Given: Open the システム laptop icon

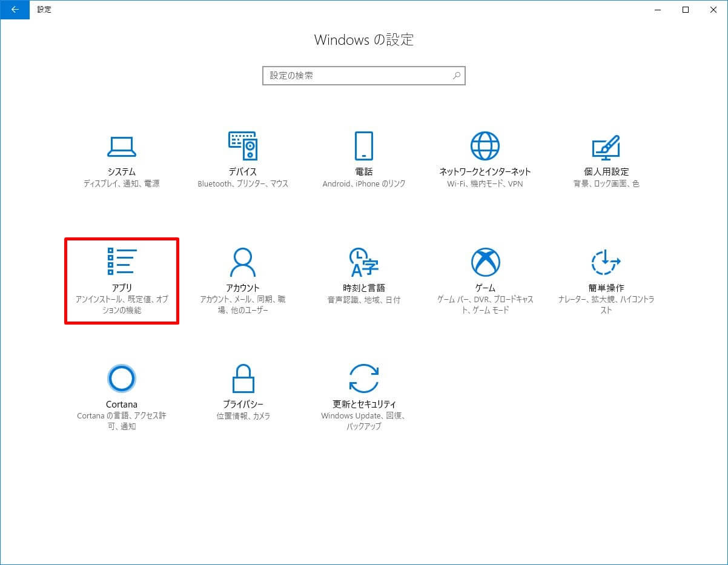Looking at the screenshot, I should click(122, 145).
